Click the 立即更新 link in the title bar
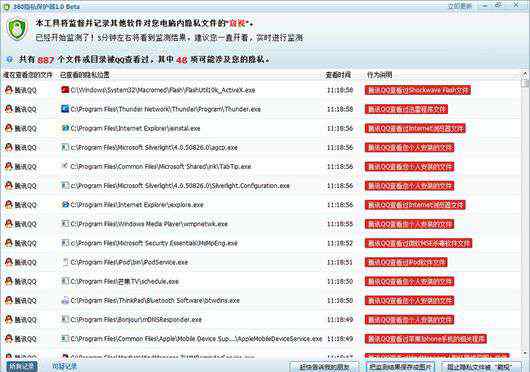This screenshot has height=372, width=530. coord(459,6)
